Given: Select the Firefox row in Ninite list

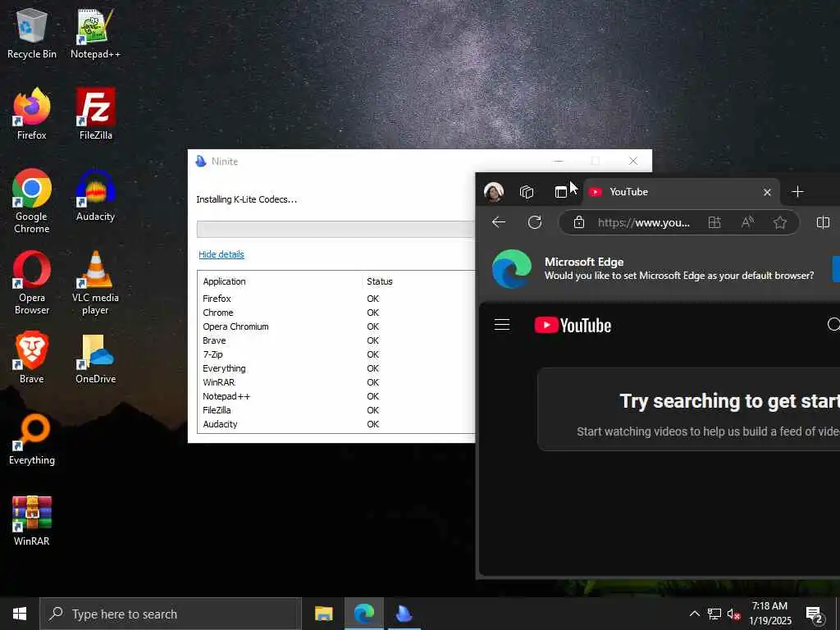Looking at the screenshot, I should (x=336, y=299).
